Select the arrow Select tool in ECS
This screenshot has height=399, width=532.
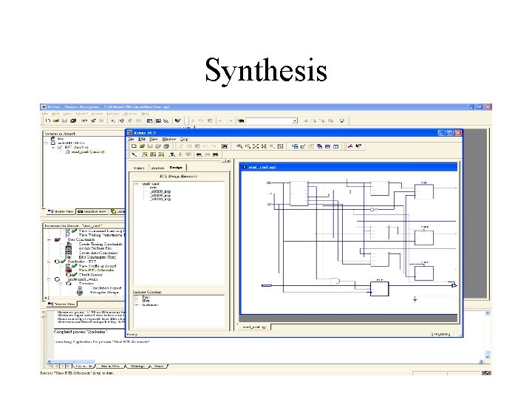click(x=134, y=154)
